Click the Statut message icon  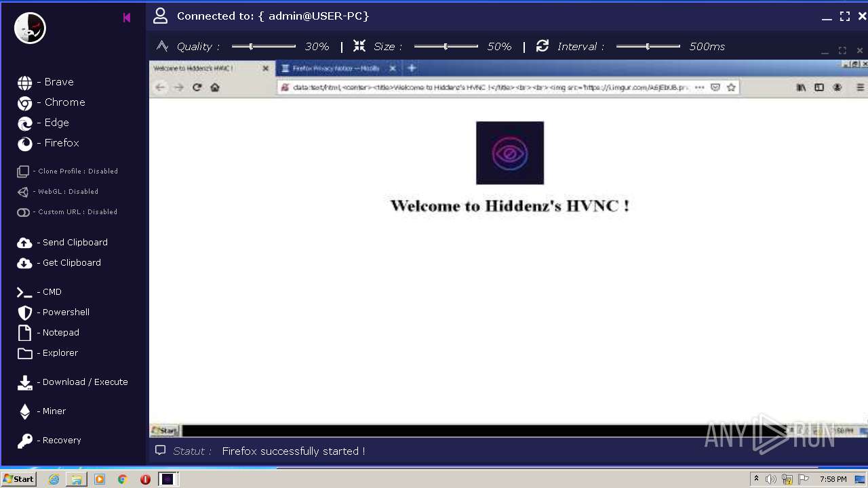(160, 450)
